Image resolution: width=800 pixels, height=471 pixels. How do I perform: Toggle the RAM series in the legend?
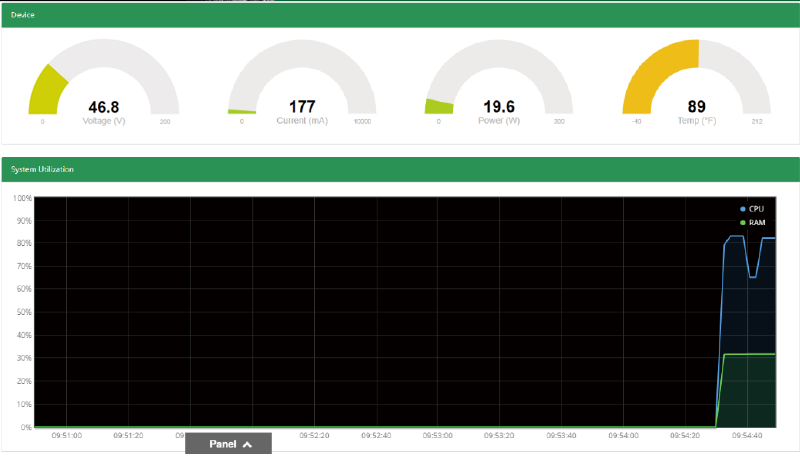pyautogui.click(x=756, y=222)
